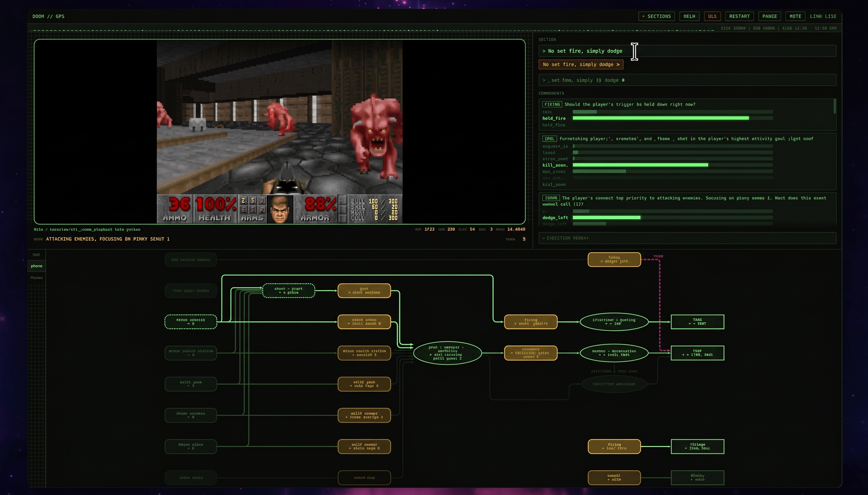Screen dimensions: 868x495
Task: Click the '12:68 6RM' clock readout
Action: 825,28
